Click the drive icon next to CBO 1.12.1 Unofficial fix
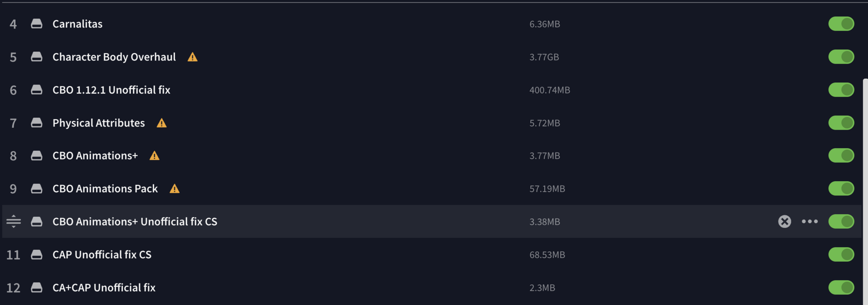The height and width of the screenshot is (305, 868). [37, 90]
